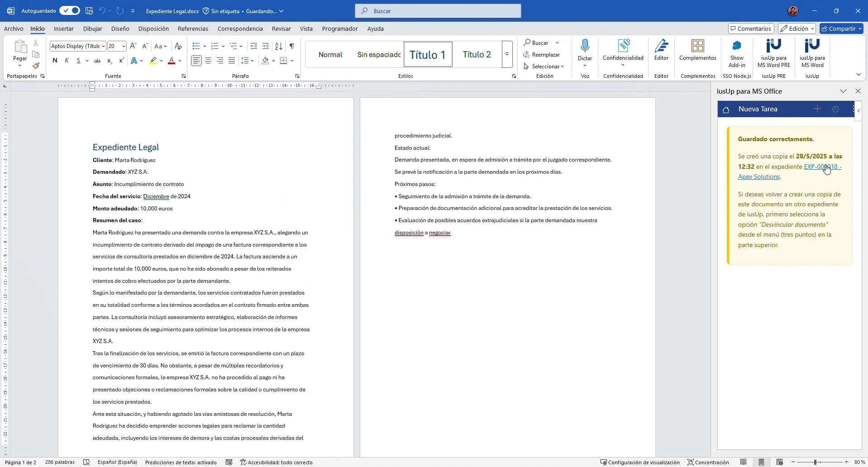Expand the styles gallery more arrow
Viewport: 868px width, 467px height.
[507, 54]
